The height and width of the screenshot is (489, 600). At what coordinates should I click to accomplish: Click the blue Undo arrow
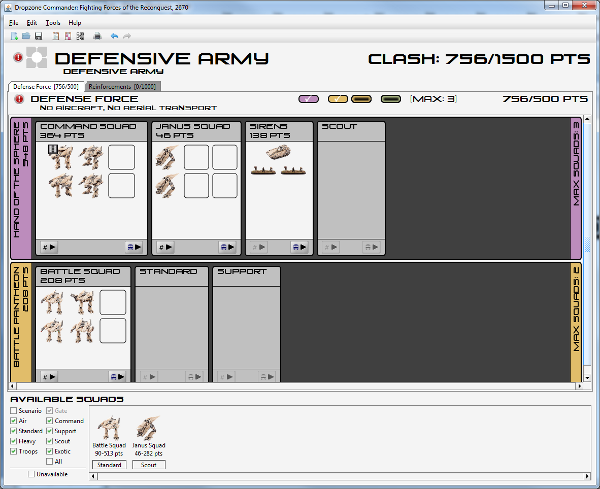114,36
